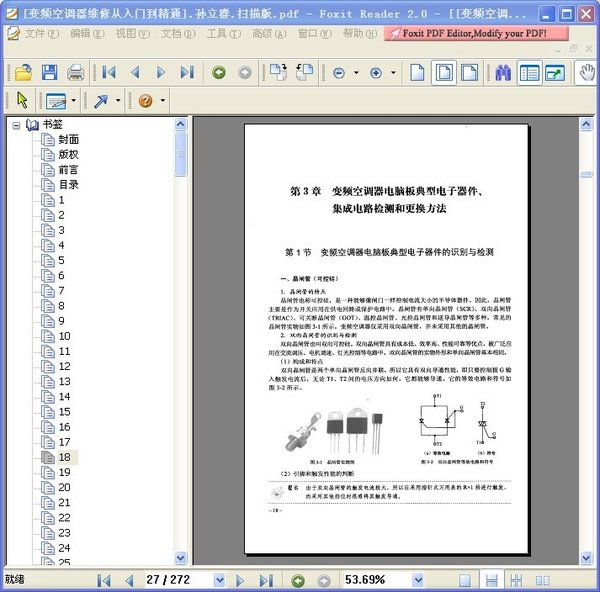Switch to full screen mode icon

pos(555,73)
